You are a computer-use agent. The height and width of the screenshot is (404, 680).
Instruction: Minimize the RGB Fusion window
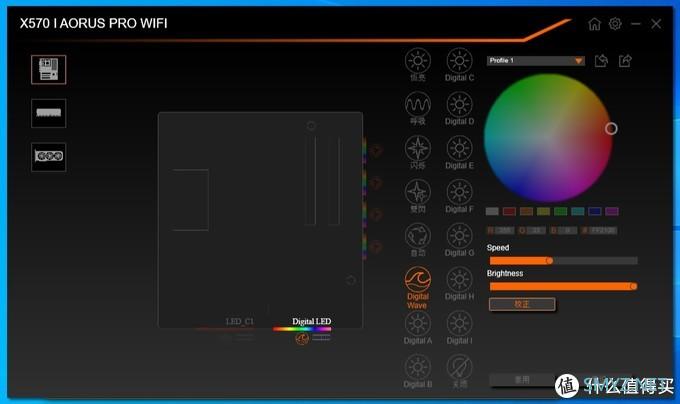pyautogui.click(x=636, y=24)
